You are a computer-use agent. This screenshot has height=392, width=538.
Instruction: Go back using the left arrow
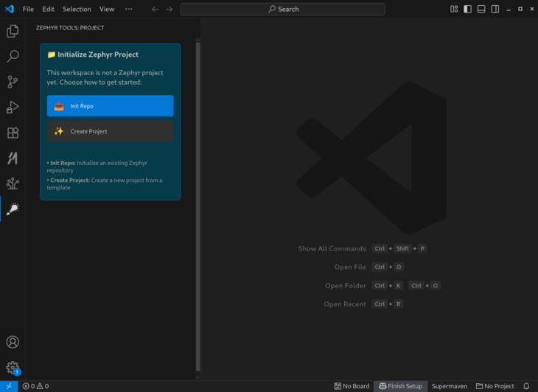click(x=155, y=10)
